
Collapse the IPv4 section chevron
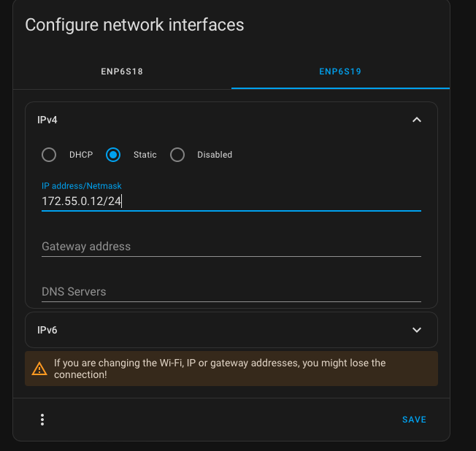(x=417, y=120)
